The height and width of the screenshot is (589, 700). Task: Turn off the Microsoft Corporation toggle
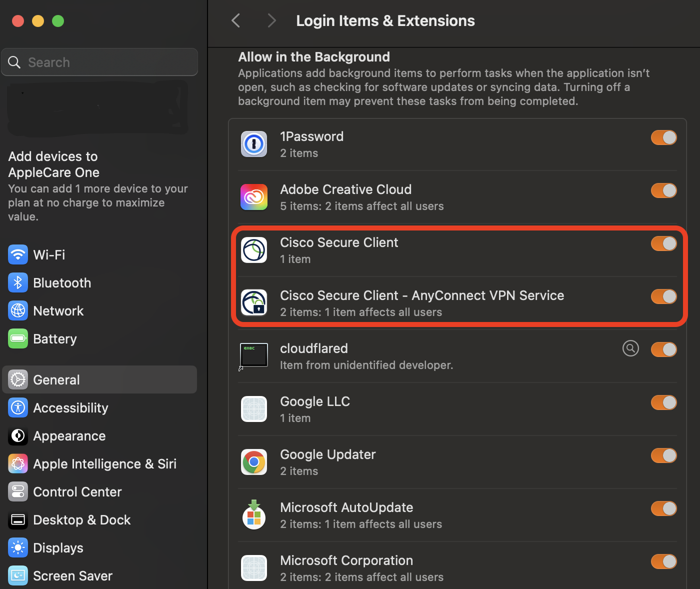point(664,561)
